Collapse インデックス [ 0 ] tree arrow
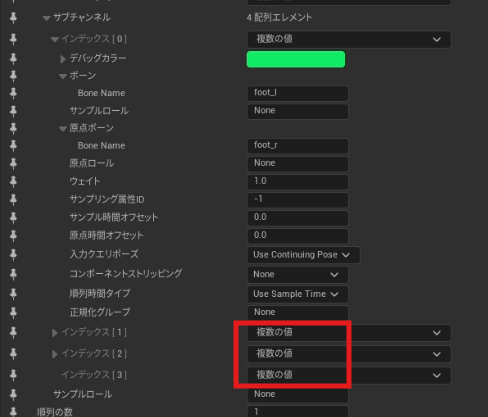Image resolution: width=488 pixels, height=417 pixels. pyautogui.click(x=54, y=40)
